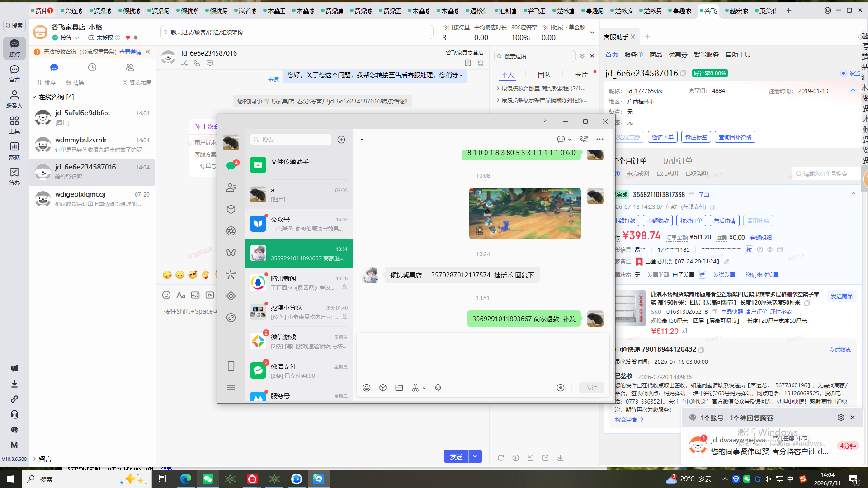Open the 查看详情 link in the warning banner

pyautogui.click(x=130, y=52)
